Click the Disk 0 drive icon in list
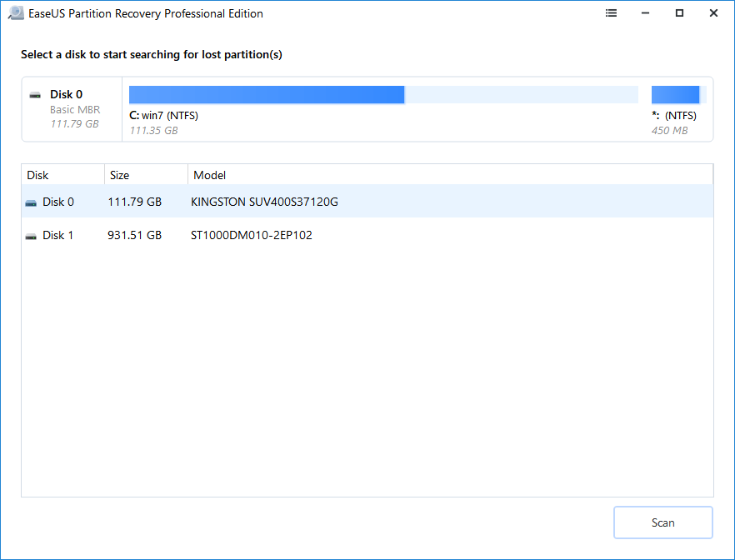 pos(31,202)
